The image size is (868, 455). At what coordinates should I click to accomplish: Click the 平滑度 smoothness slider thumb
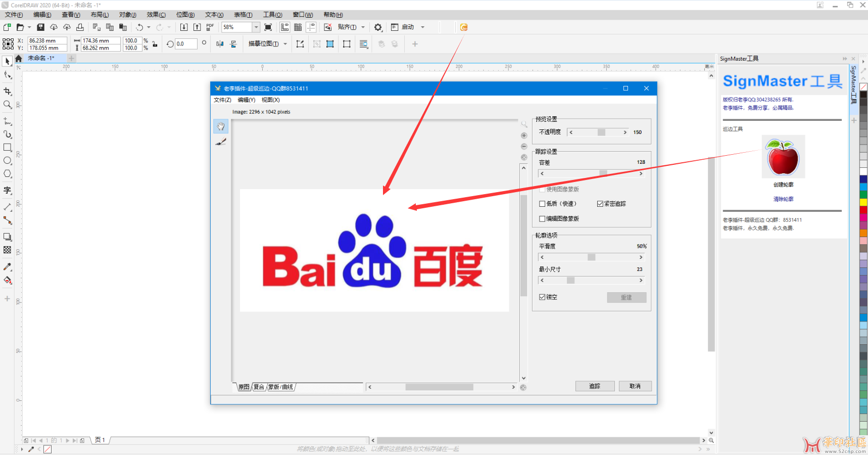pyautogui.click(x=591, y=257)
